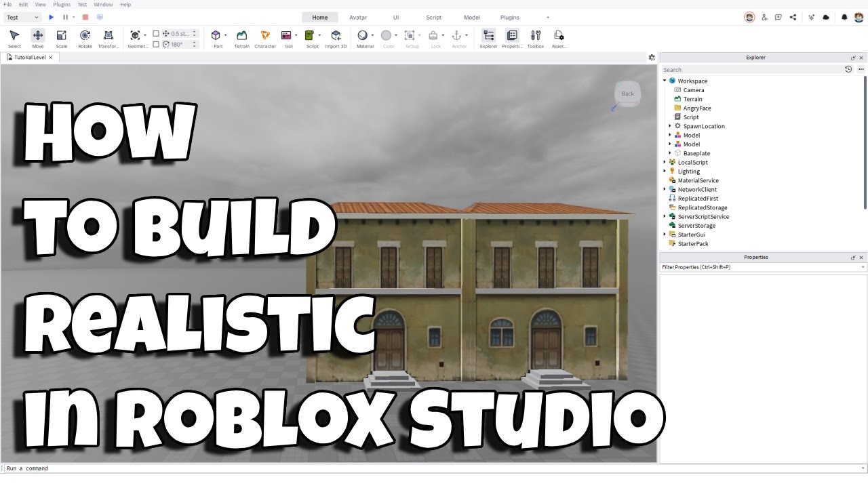
Task: Click the Pause playtest button
Action: pyautogui.click(x=65, y=17)
